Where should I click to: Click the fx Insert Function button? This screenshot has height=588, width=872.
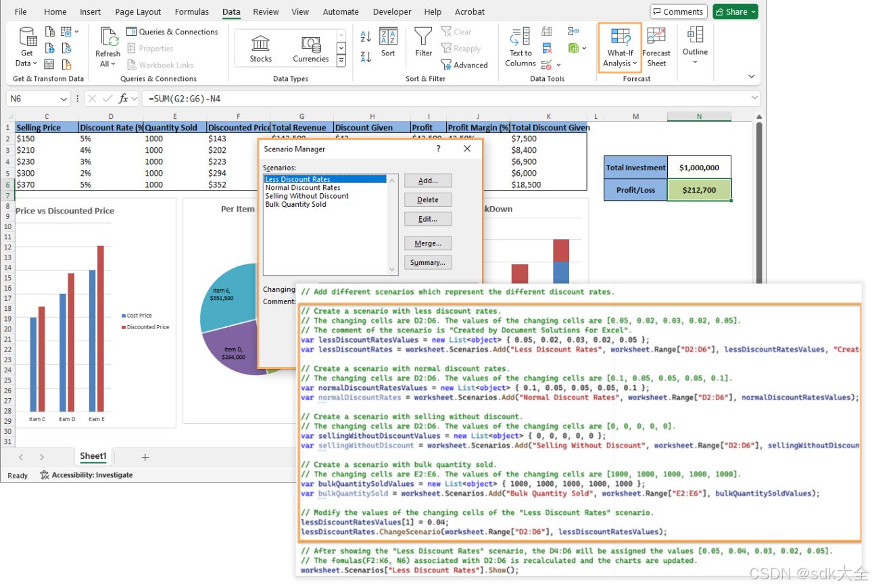123,99
